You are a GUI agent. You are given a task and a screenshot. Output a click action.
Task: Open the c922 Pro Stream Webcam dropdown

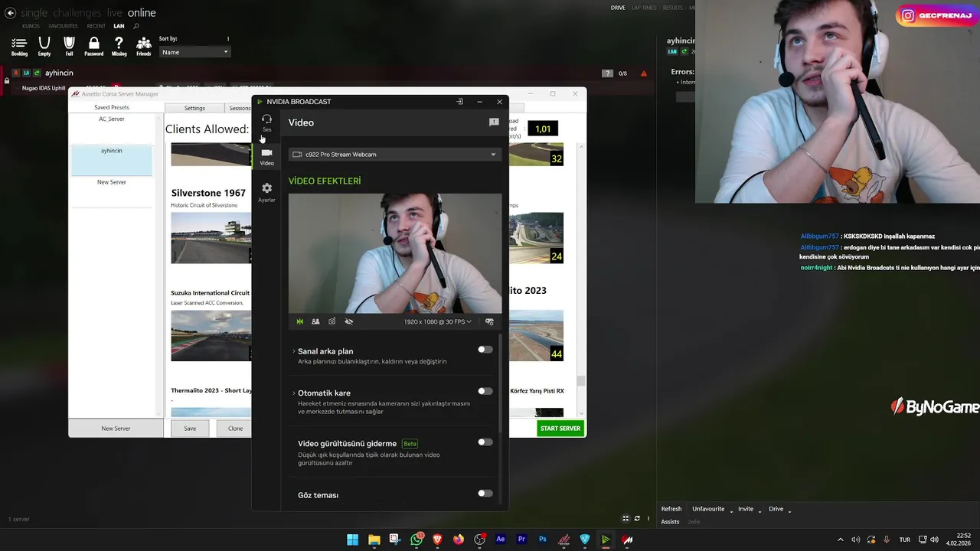coord(395,155)
